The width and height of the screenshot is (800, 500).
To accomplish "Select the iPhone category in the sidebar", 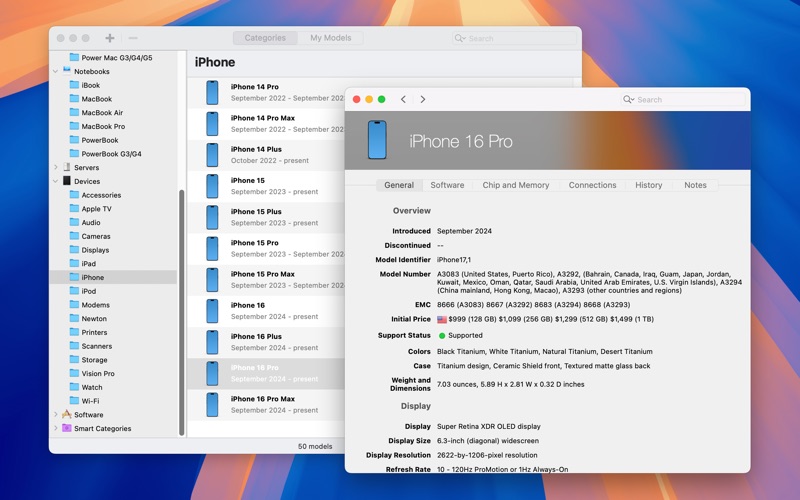I will click(x=114, y=278).
